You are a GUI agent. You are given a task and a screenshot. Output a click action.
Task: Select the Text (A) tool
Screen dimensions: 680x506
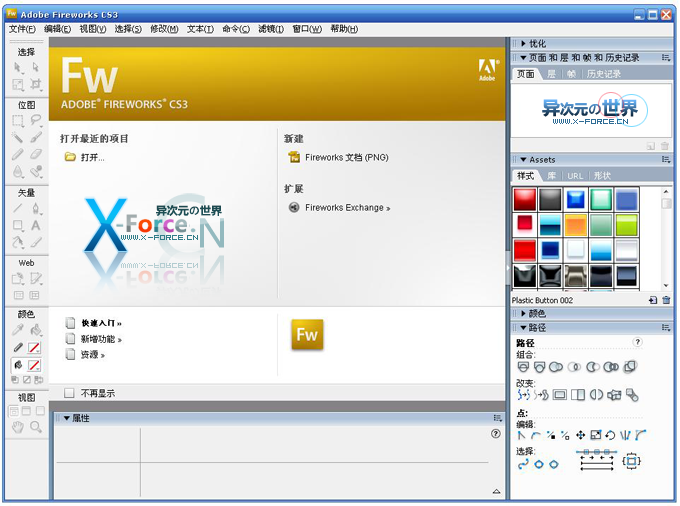click(36, 225)
